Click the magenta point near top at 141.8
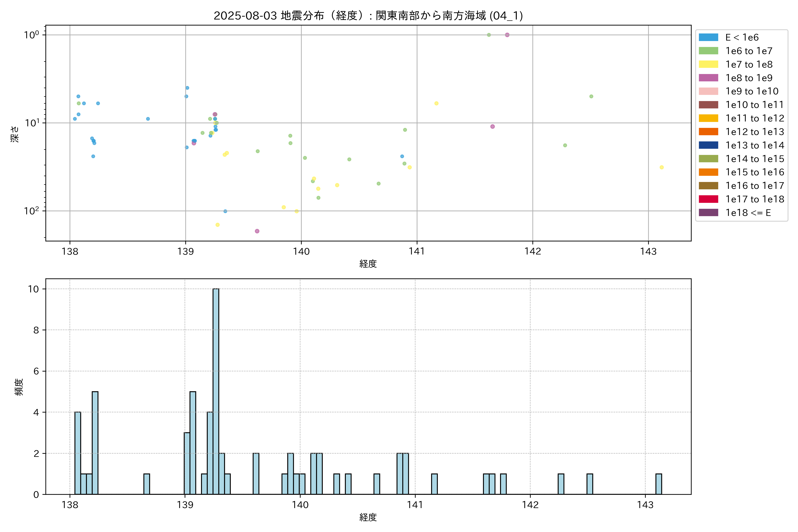This screenshot has width=798, height=532. pos(507,35)
